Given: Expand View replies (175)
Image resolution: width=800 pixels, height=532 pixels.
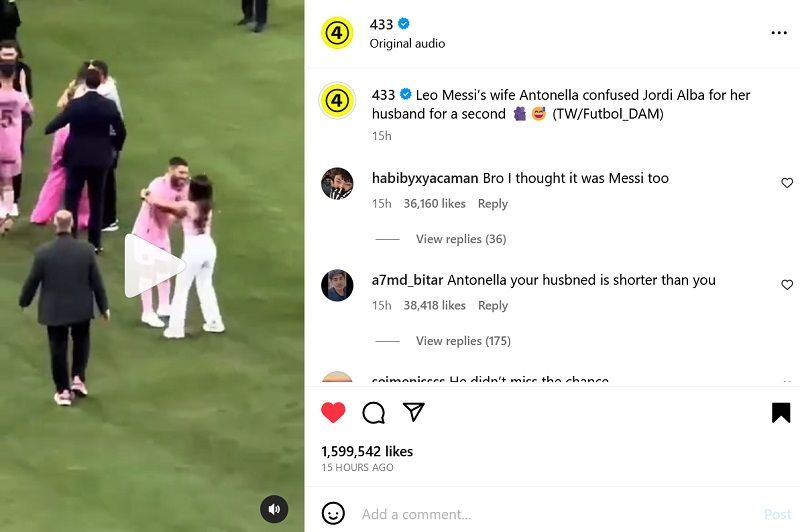Looking at the screenshot, I should point(463,341).
